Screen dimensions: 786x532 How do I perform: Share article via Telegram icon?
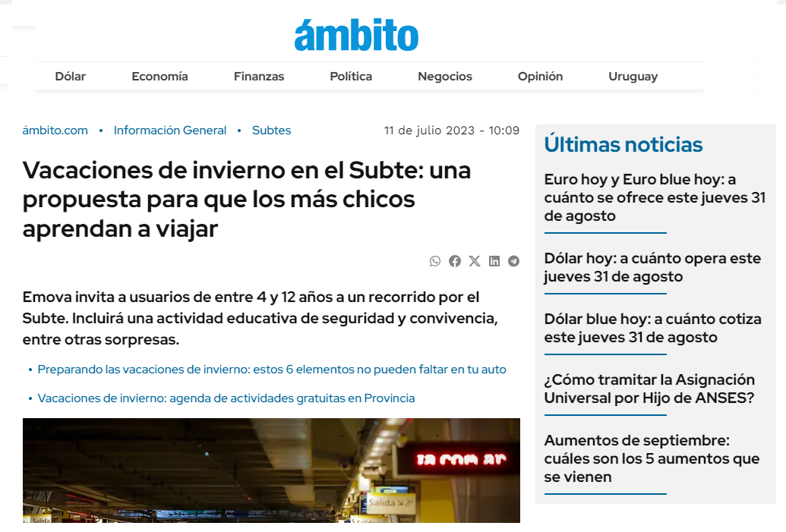click(514, 261)
